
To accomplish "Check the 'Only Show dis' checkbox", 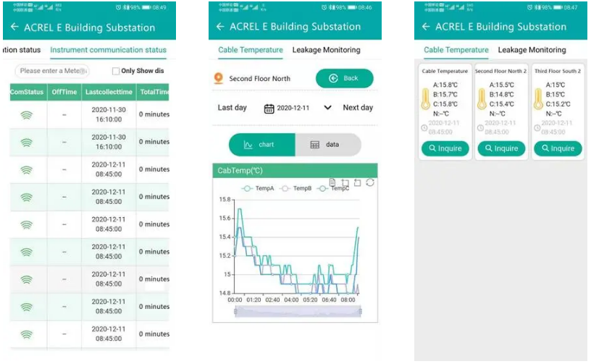I will coord(116,71).
